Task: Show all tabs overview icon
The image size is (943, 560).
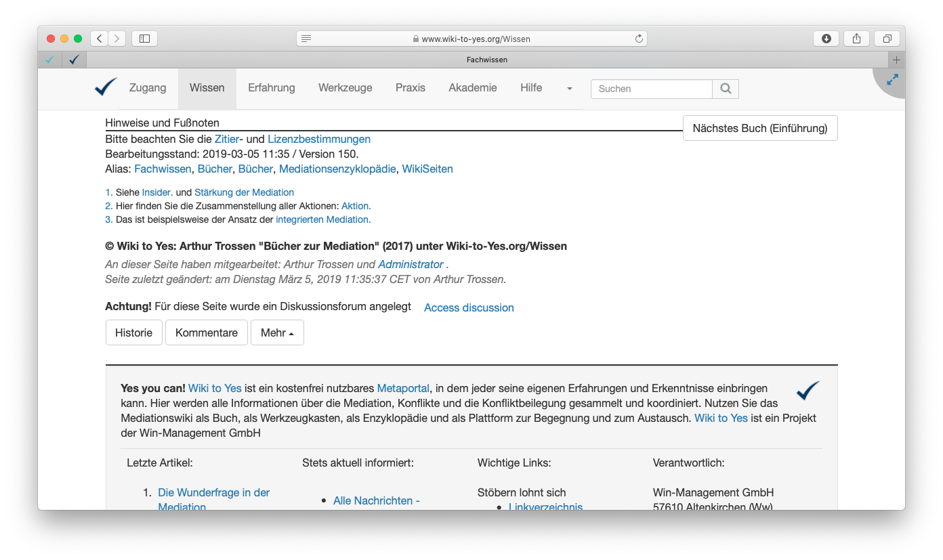Action: click(887, 39)
